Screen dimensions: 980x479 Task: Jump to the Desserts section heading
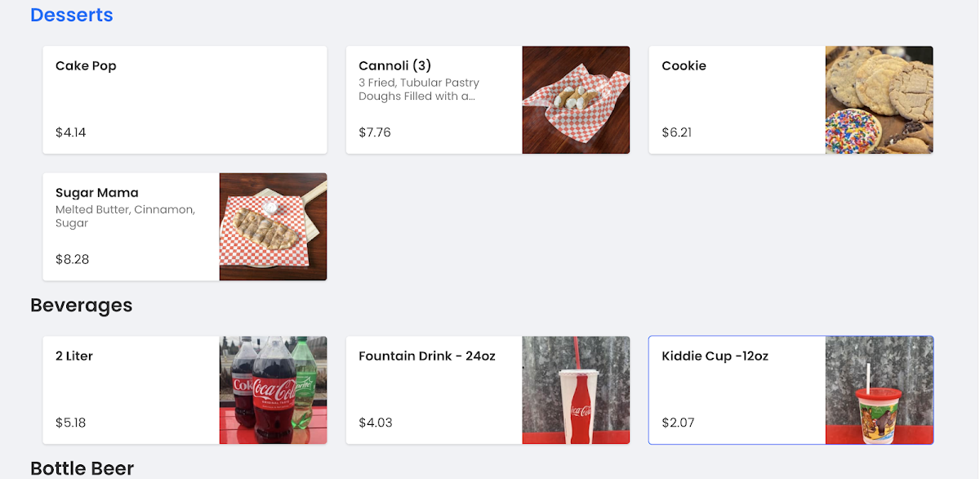coord(72,15)
